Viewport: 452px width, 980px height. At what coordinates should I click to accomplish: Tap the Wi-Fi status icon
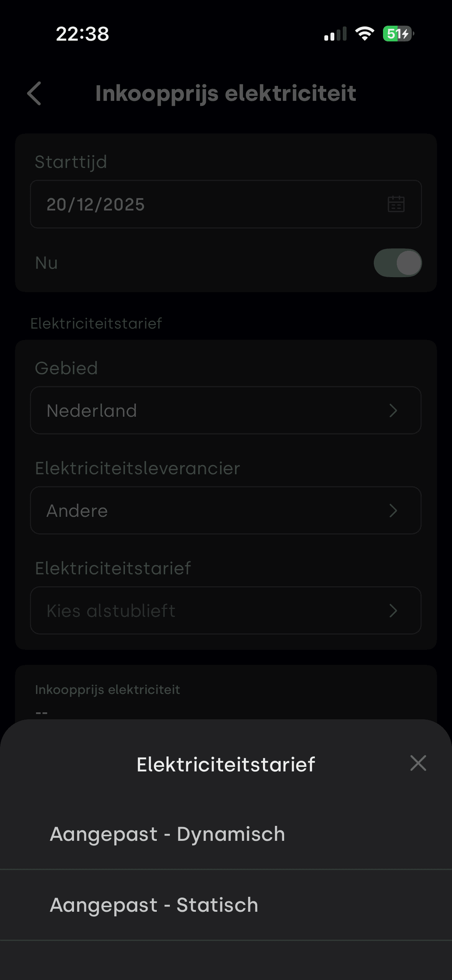[x=365, y=34]
